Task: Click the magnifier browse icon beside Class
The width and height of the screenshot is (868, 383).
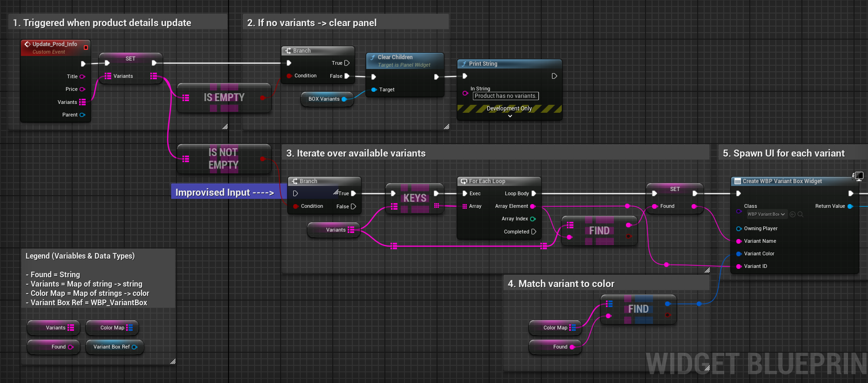Action: tap(801, 214)
